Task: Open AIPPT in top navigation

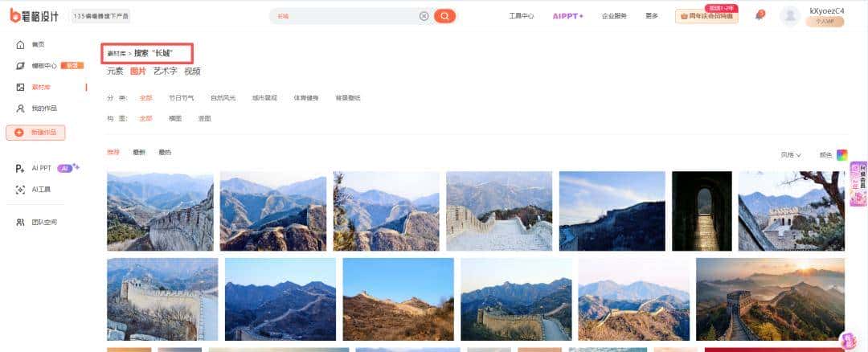Action: [568, 16]
